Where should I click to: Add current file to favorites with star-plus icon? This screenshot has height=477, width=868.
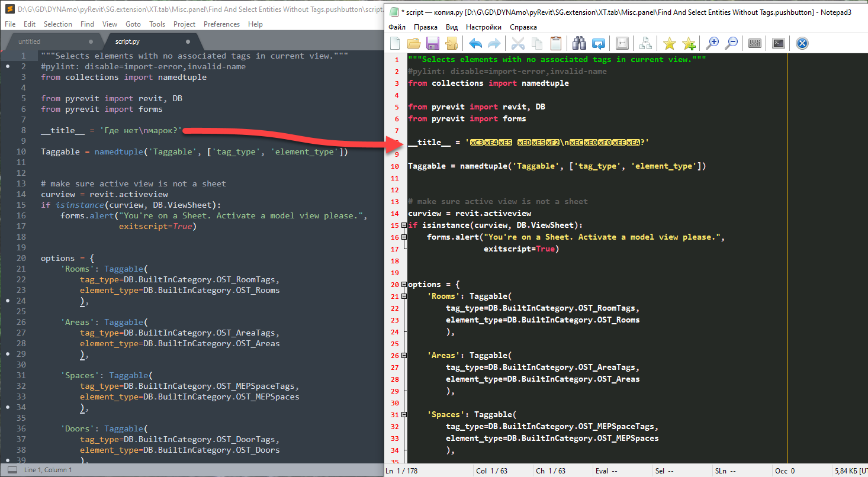coord(689,43)
